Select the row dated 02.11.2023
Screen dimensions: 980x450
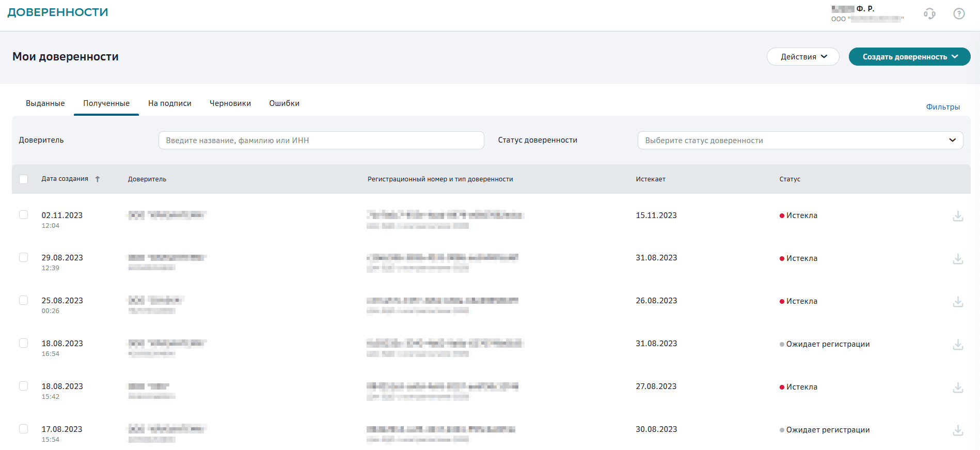point(23,214)
